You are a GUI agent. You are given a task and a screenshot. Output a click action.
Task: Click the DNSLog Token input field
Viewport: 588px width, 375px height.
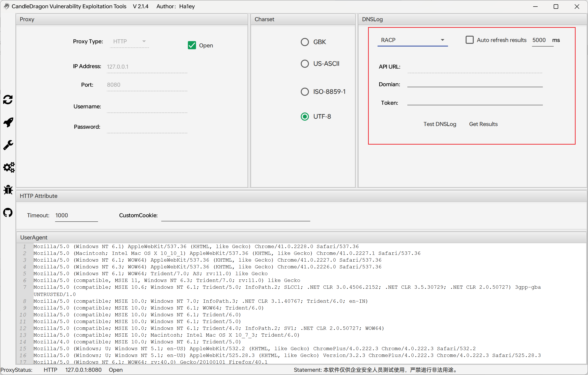[475, 102]
